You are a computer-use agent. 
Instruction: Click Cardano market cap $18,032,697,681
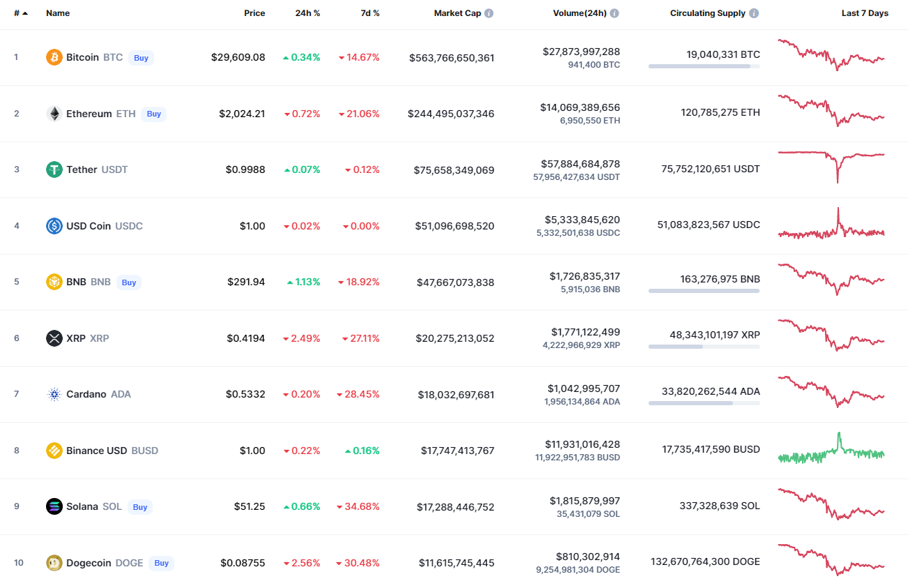pyautogui.click(x=456, y=395)
